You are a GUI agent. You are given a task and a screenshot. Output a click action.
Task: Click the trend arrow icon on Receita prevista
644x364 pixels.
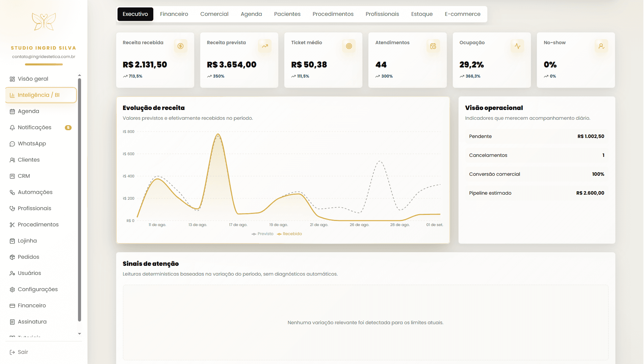pyautogui.click(x=265, y=46)
